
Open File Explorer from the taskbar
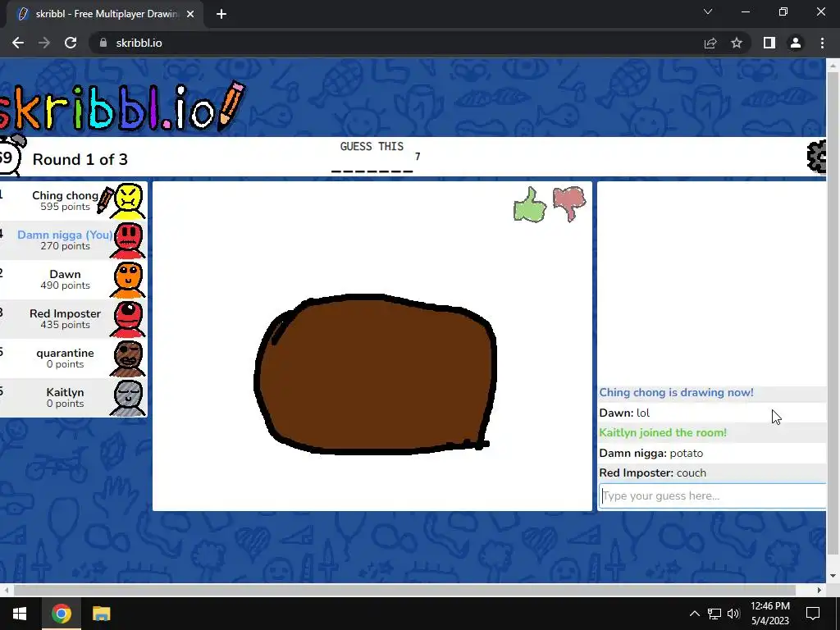(x=101, y=614)
